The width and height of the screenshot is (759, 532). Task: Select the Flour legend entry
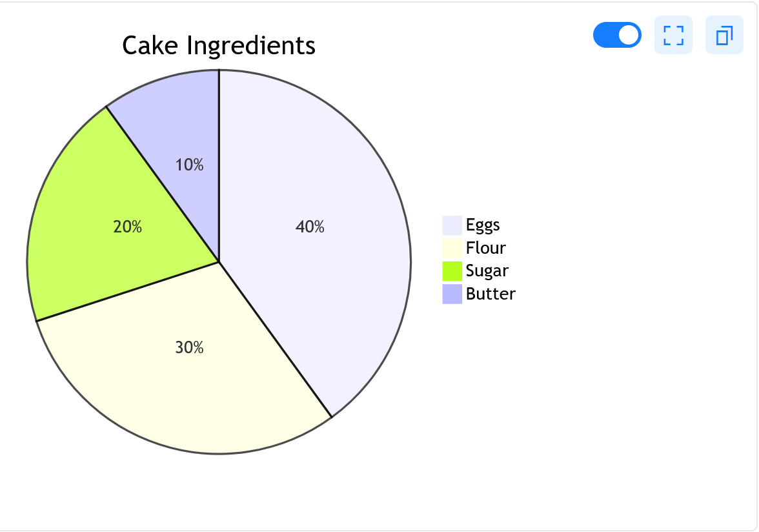(x=485, y=248)
